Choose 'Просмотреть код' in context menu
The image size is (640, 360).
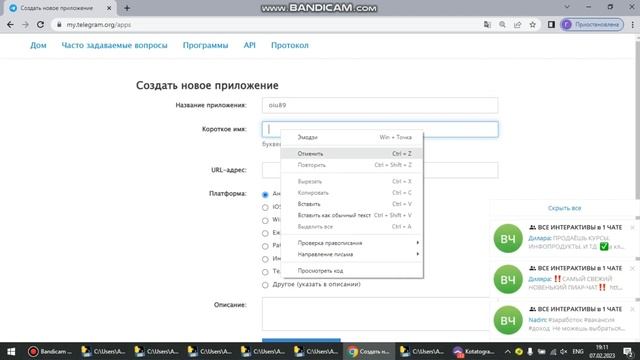[352, 271]
